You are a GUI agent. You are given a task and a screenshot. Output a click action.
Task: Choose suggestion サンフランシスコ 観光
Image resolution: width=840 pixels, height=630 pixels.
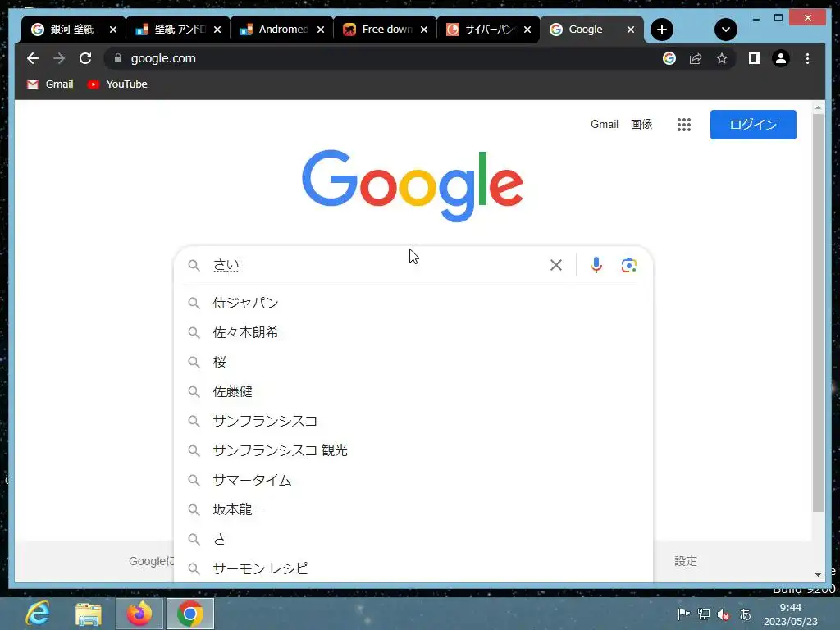click(413, 450)
